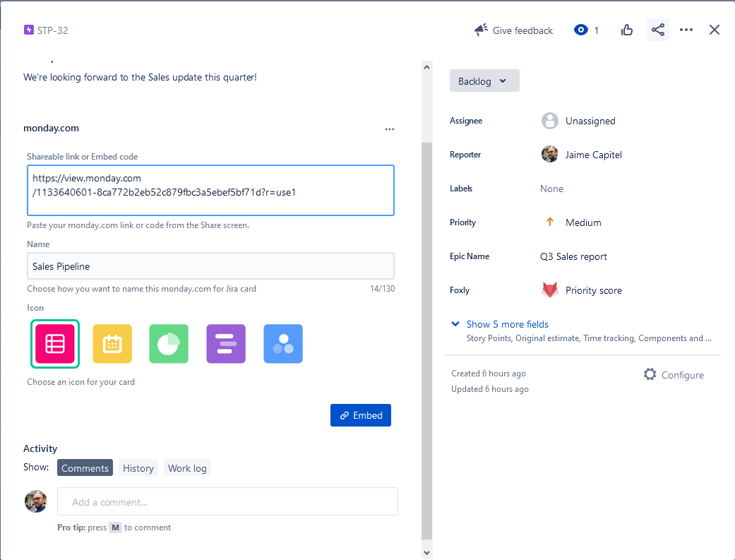Expand with the Show 5 more fields chevron
Screen dimensions: 735x560
pyautogui.click(x=455, y=324)
